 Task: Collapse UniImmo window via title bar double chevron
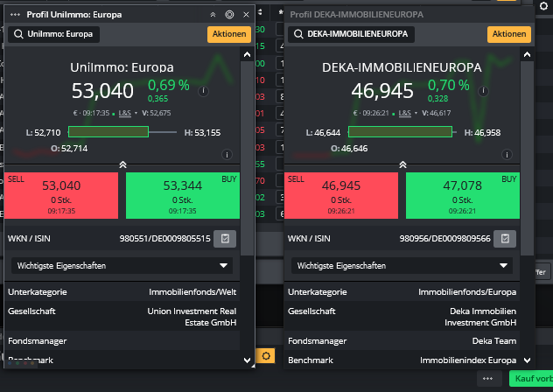pyautogui.click(x=213, y=15)
